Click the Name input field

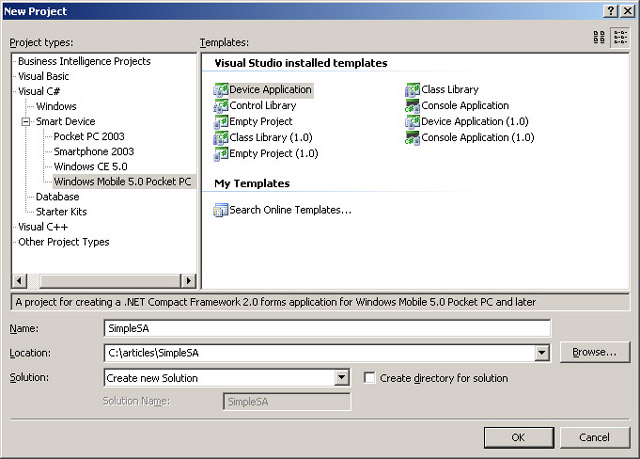coord(327,328)
